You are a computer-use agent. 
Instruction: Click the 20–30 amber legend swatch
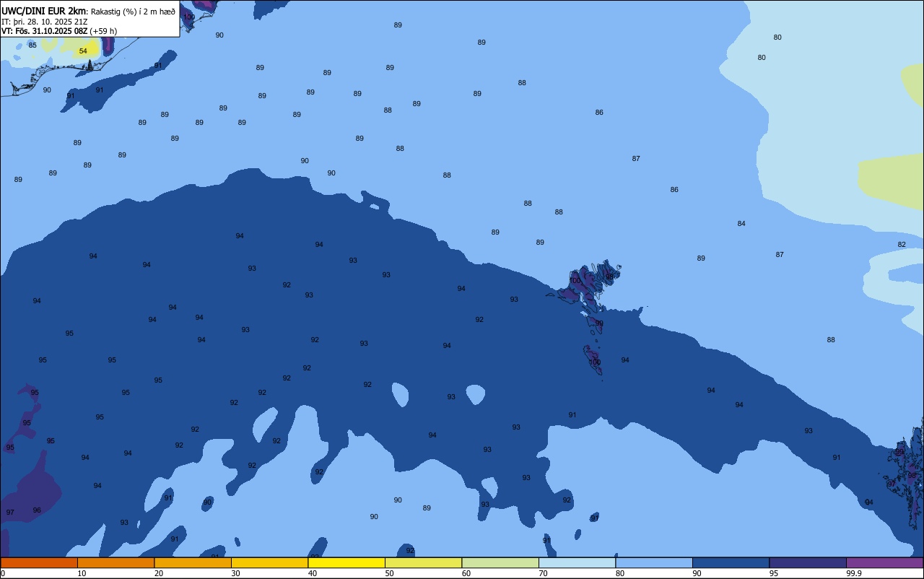click(193, 562)
